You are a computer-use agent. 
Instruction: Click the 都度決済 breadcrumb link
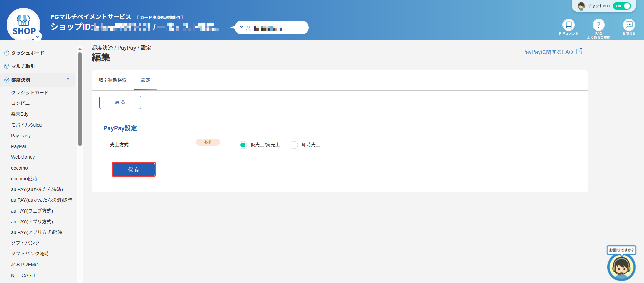click(102, 48)
